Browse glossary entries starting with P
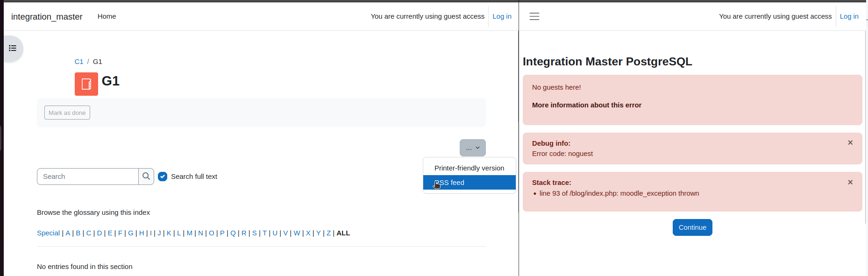The width and height of the screenshot is (868, 276). tap(222, 233)
